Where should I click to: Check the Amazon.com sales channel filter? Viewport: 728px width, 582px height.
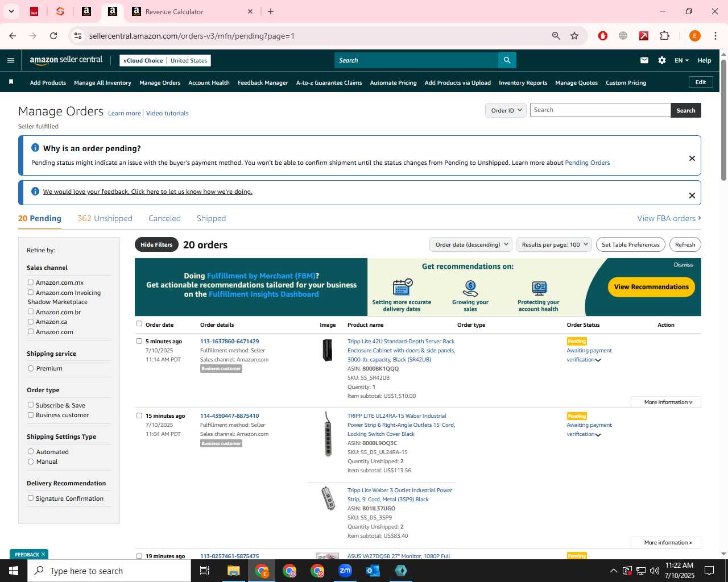coord(31,331)
